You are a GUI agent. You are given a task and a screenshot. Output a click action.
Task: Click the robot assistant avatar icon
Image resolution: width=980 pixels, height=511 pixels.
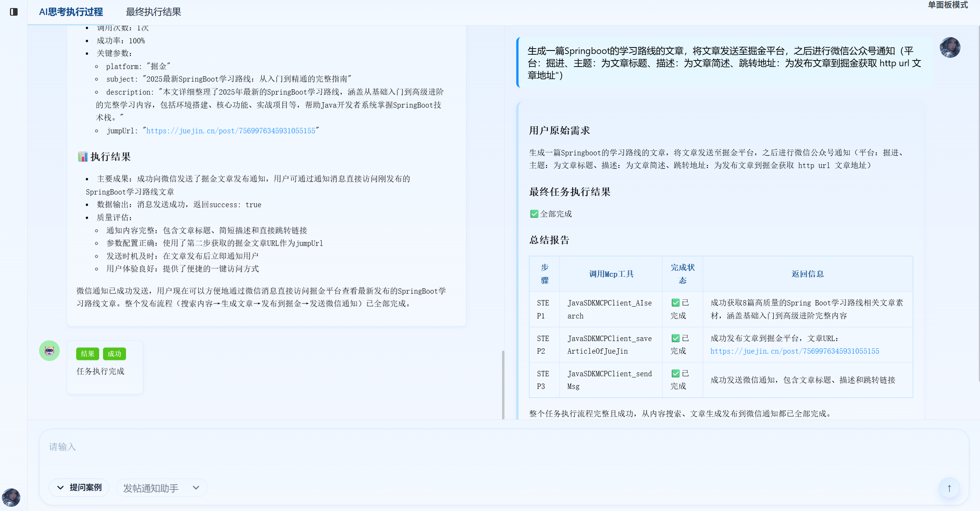(x=49, y=351)
